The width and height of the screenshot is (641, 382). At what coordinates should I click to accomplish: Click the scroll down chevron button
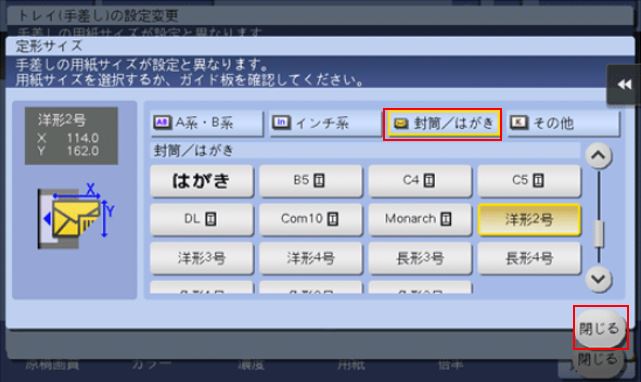point(598,279)
